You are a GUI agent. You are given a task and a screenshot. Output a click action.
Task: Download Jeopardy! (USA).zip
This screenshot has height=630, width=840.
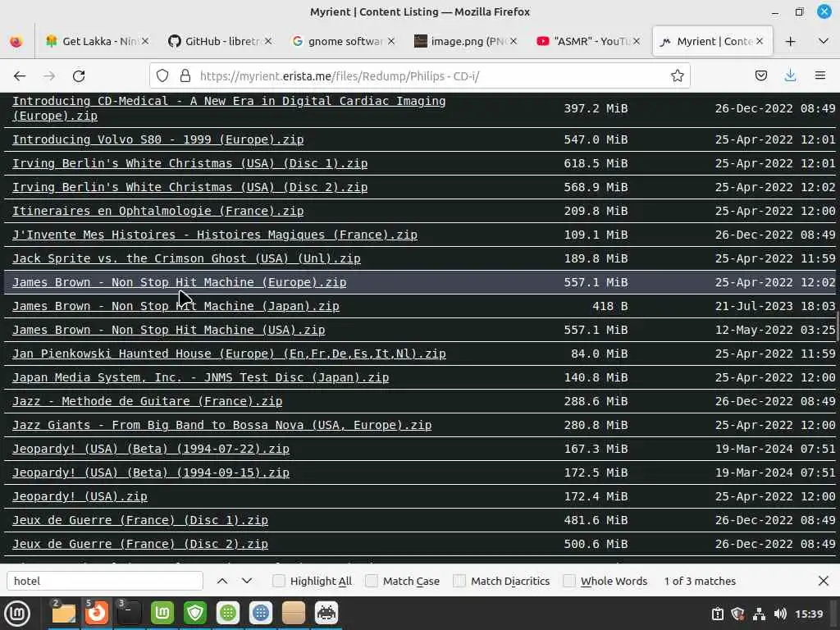[80, 496]
